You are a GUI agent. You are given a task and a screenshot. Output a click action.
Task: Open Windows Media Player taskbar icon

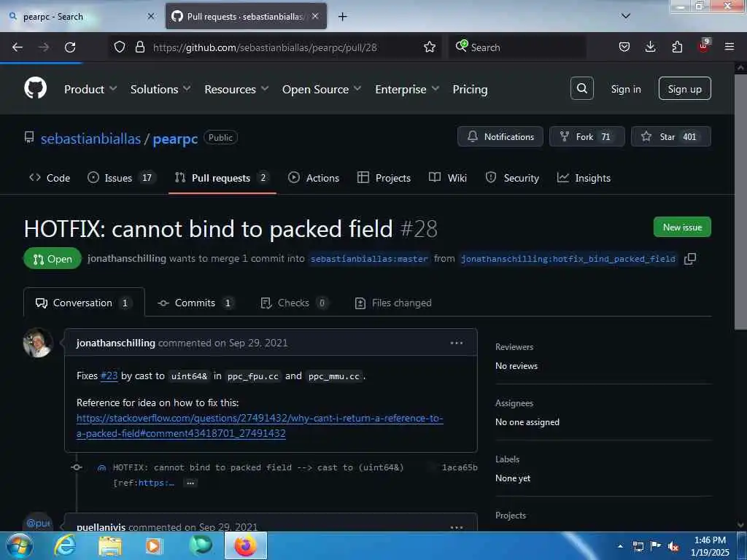coord(154,545)
